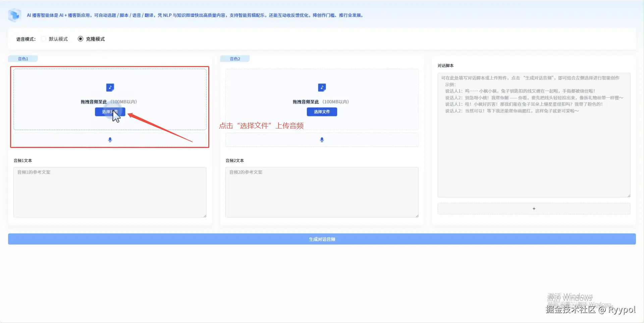Click the 生成对话音频 button

(322, 239)
